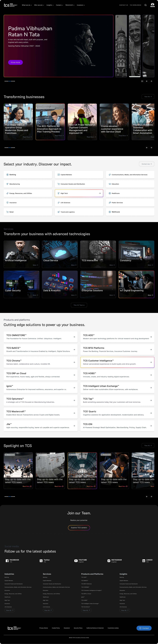
Task: Open the Twitter X social link
Action: pyautogui.click(x=45, y=561)
